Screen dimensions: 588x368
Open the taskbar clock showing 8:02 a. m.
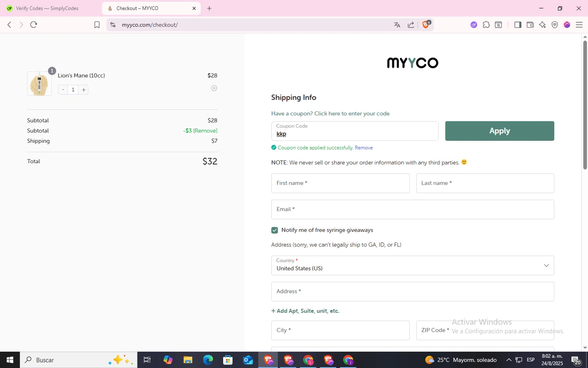(552, 360)
